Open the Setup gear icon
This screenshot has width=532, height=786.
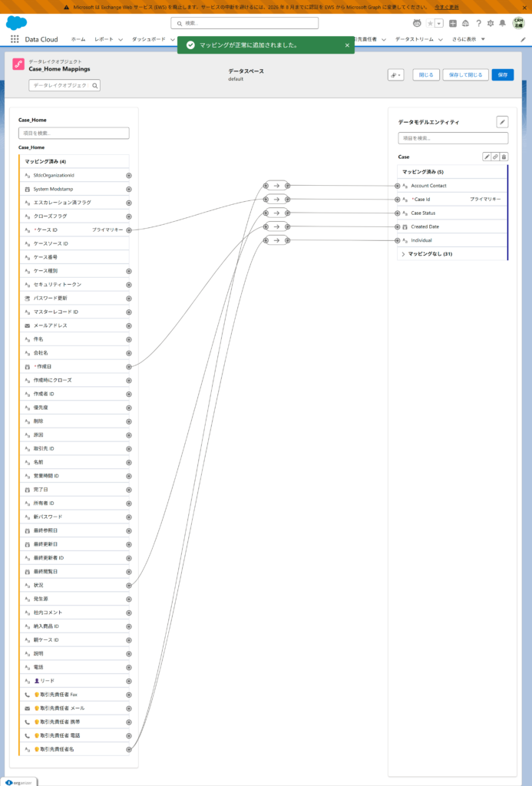pyautogui.click(x=491, y=23)
